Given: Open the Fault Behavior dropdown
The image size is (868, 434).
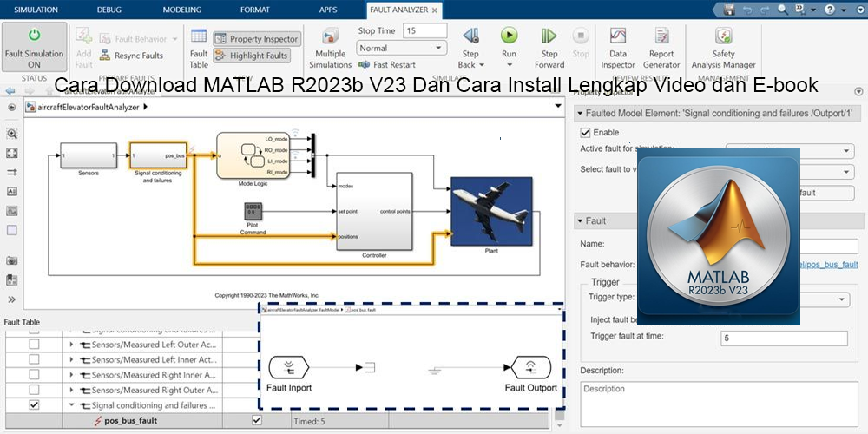Looking at the screenshot, I should pos(139,39).
